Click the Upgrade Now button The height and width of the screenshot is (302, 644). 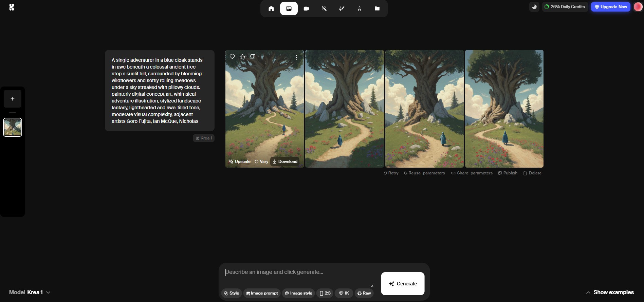[610, 7]
